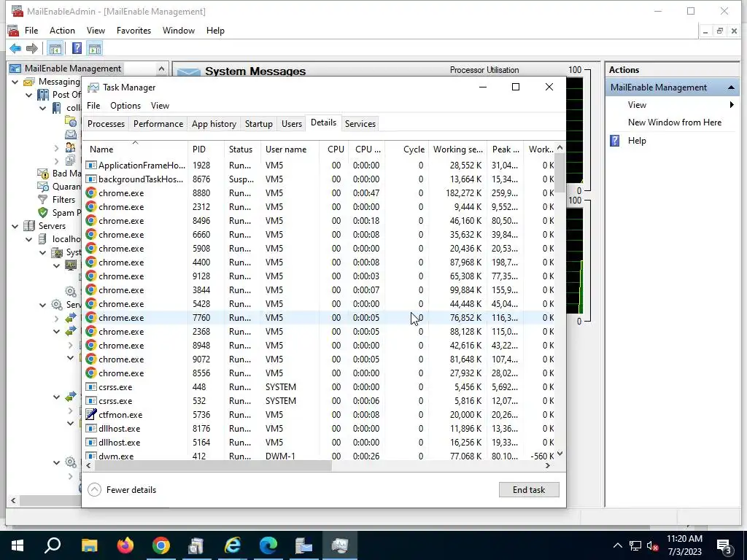Select csrss.exe process with PID 448
This screenshot has height=560, width=747.
pyautogui.click(x=320, y=386)
